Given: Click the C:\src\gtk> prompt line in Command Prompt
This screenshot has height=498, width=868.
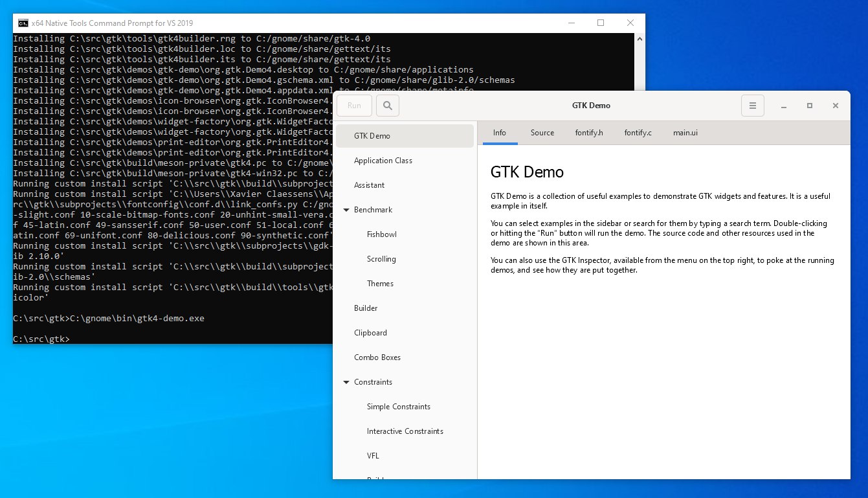Looking at the screenshot, I should click(41, 339).
